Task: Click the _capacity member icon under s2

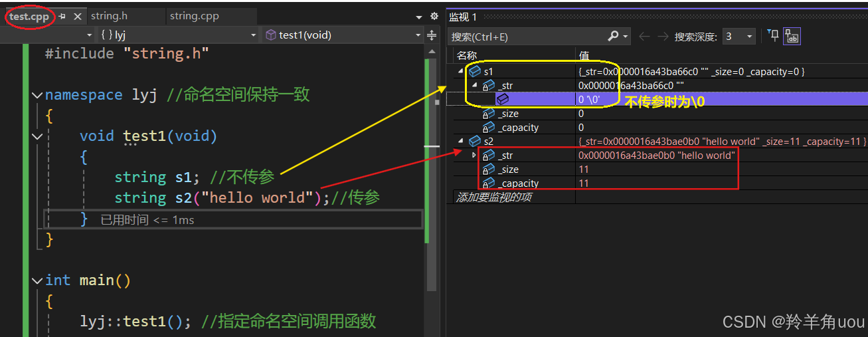Action: [489, 183]
